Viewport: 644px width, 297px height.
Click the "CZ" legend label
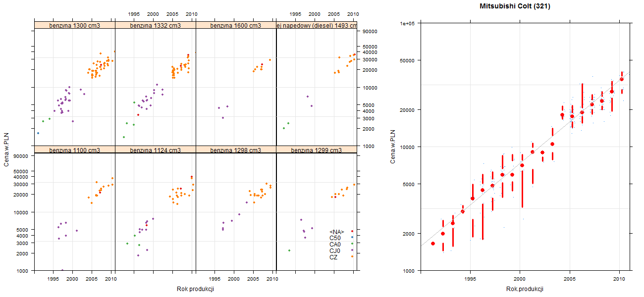click(x=333, y=257)
